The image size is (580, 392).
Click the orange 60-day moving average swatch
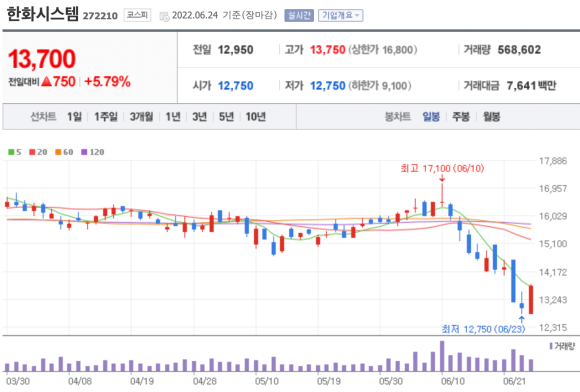point(58,152)
